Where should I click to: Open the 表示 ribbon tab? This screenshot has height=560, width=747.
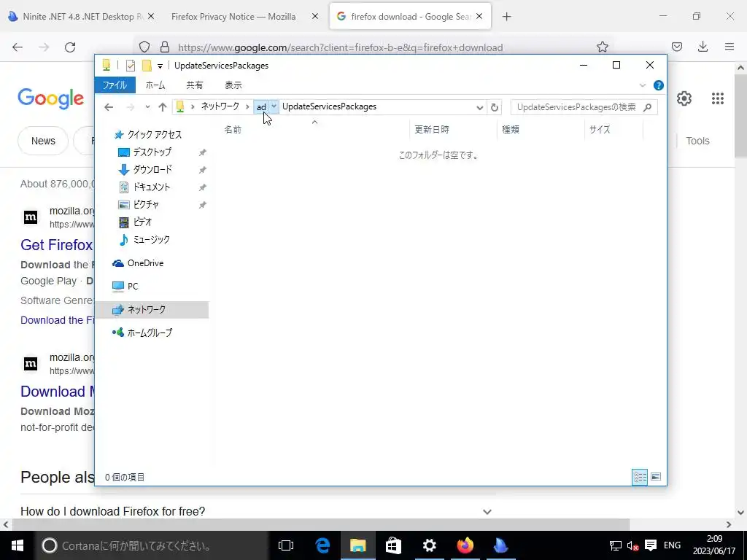[x=233, y=85]
